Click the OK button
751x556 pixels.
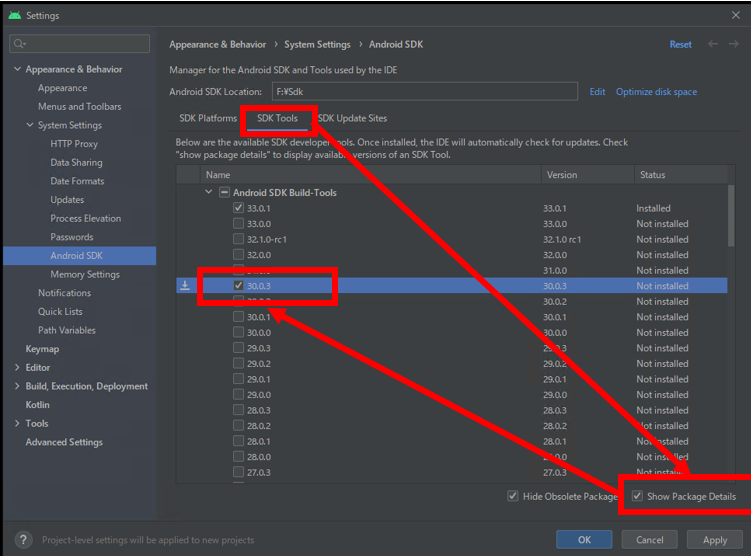click(x=584, y=540)
